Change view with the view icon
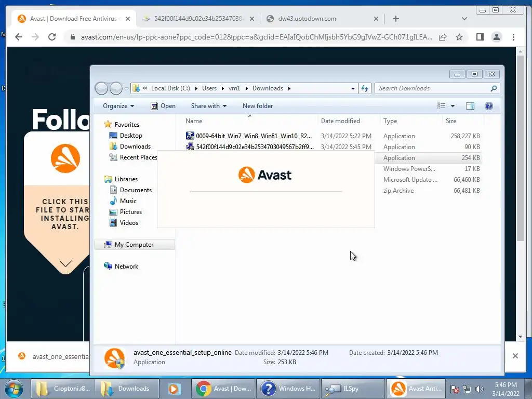The height and width of the screenshot is (399, 532). click(x=442, y=106)
